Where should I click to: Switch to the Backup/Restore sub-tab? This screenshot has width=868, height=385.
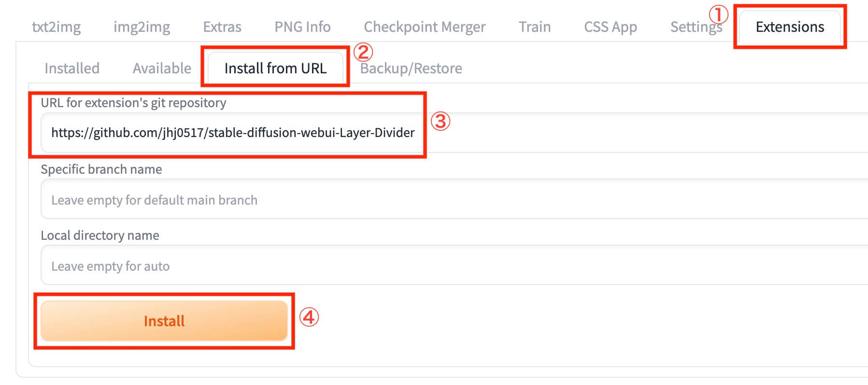click(411, 69)
